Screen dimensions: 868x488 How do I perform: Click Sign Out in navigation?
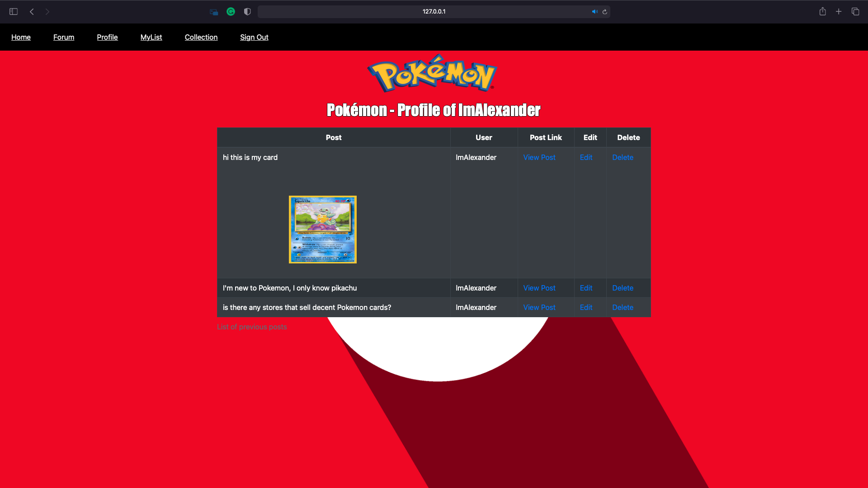coord(254,37)
